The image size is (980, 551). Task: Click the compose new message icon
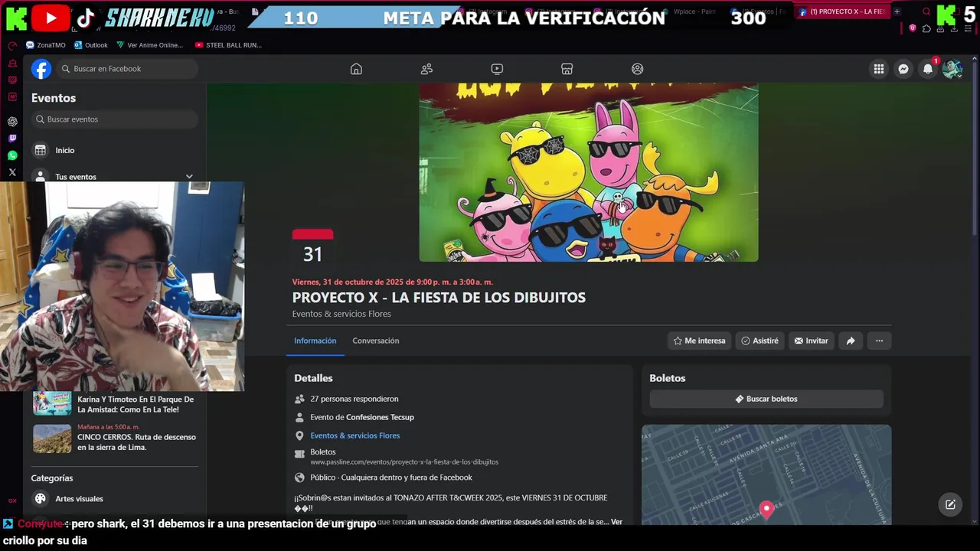coord(950,504)
